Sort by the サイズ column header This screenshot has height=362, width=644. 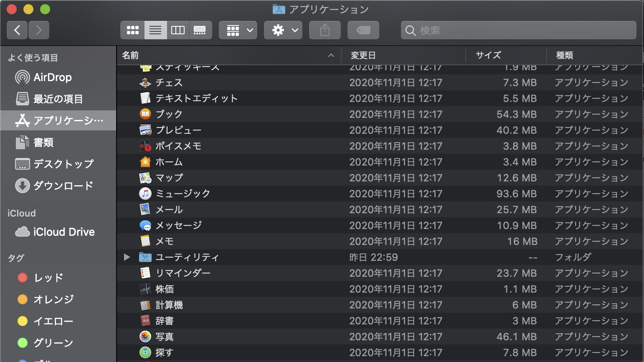506,55
